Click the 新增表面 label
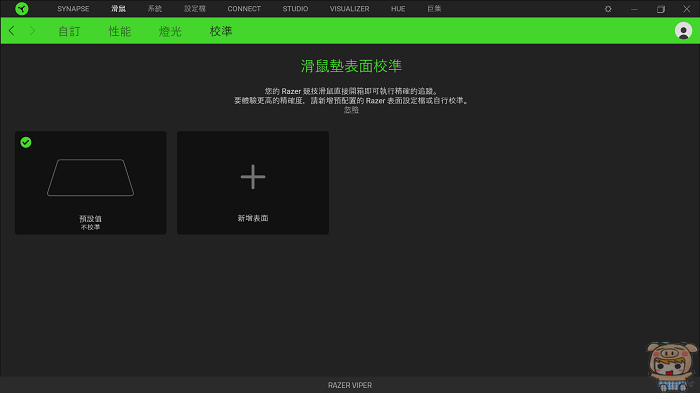The height and width of the screenshot is (393, 700). tap(253, 218)
